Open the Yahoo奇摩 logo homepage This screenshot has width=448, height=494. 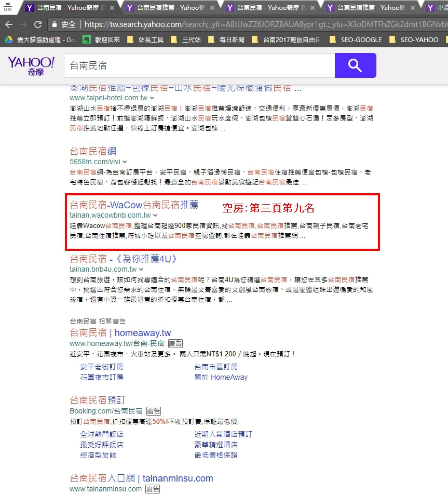[x=31, y=66]
